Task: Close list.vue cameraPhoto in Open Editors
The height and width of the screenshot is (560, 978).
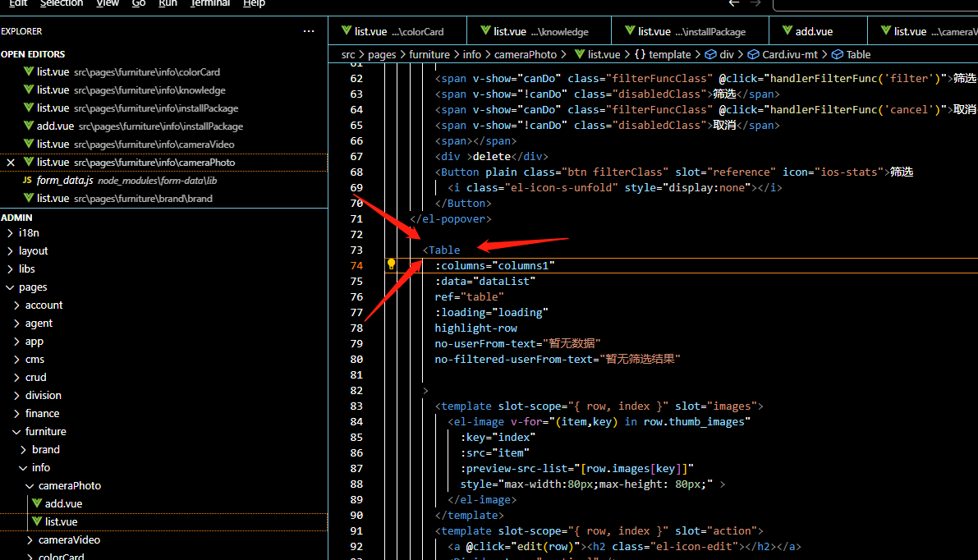Action: pos(11,163)
